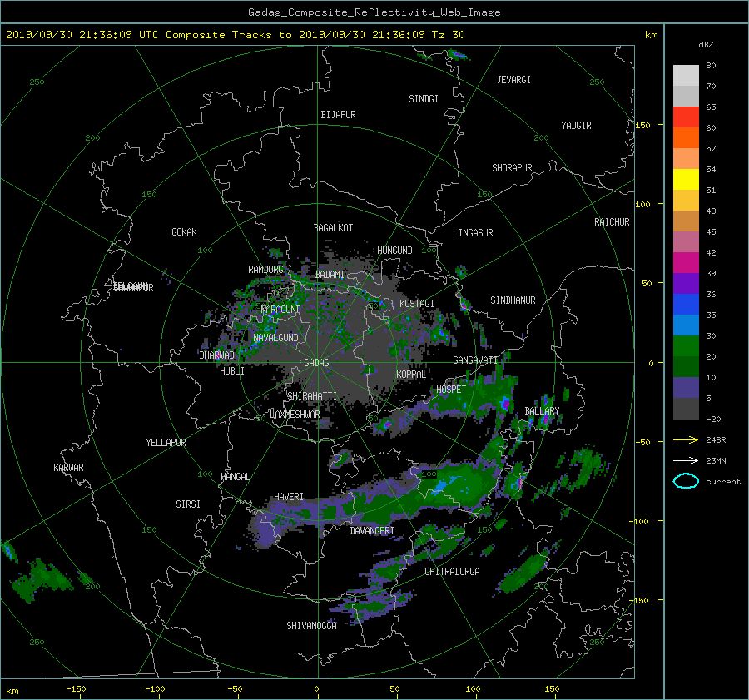Click the CHITRADURGA city label
The height and width of the screenshot is (700, 749).
tap(452, 572)
